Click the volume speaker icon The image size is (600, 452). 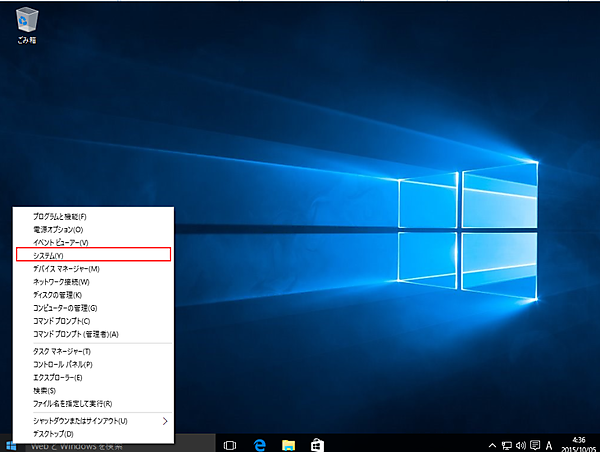pyautogui.click(x=520, y=444)
